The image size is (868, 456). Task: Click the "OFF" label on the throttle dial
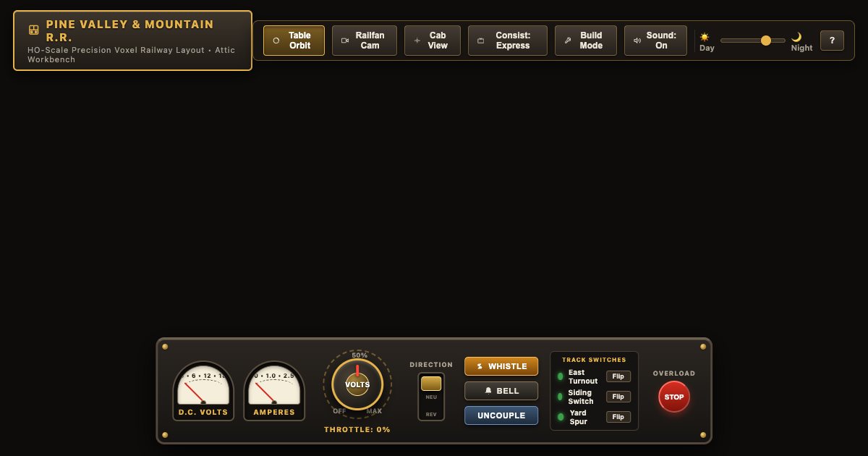point(339,411)
